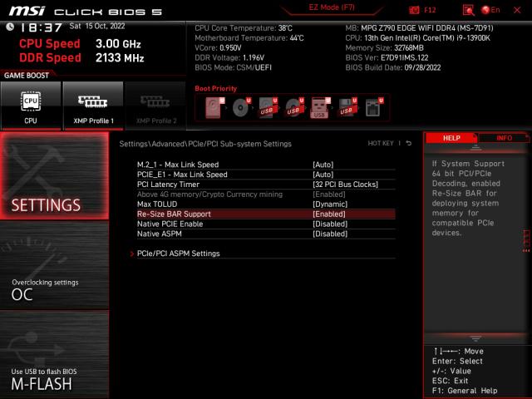The height and width of the screenshot is (399, 532).
Task: Select the PCI Latency Timer row label
Action: [x=168, y=185]
